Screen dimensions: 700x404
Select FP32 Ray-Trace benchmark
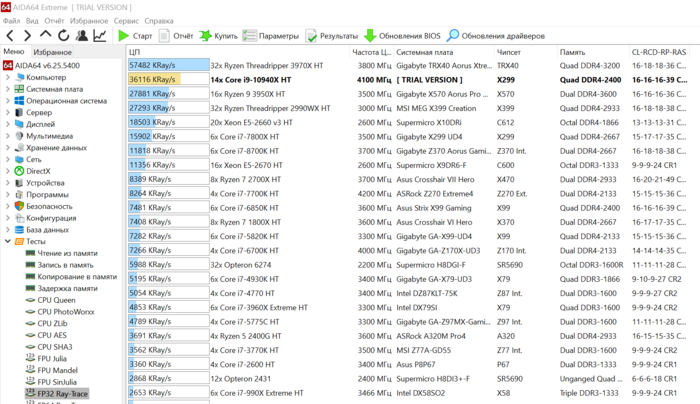(57, 394)
